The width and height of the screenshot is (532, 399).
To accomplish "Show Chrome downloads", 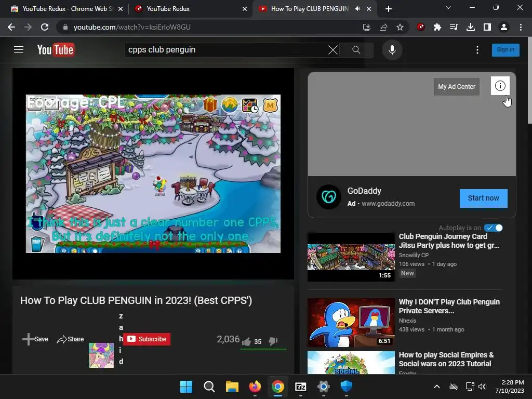I will coord(471,27).
